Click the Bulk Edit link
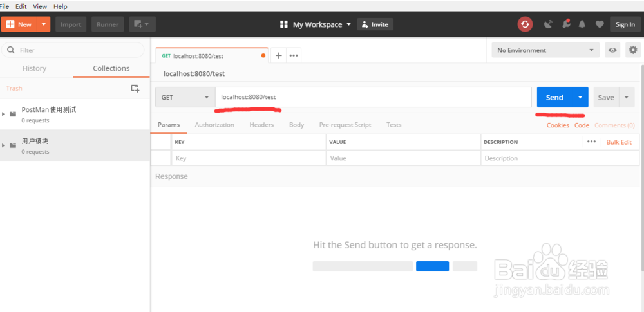Screen dimensions: 644x312 (x=619, y=142)
